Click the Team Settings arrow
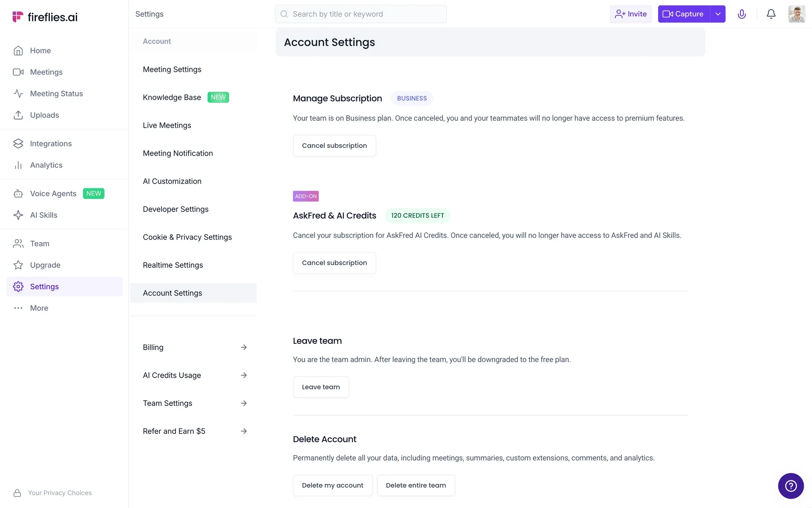This screenshot has width=812, height=508. (x=244, y=403)
